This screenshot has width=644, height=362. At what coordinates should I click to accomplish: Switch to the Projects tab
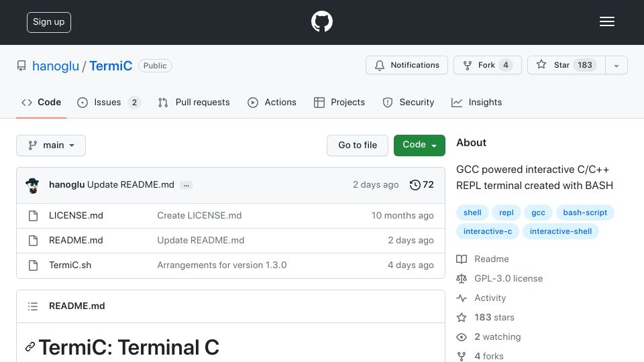339,102
